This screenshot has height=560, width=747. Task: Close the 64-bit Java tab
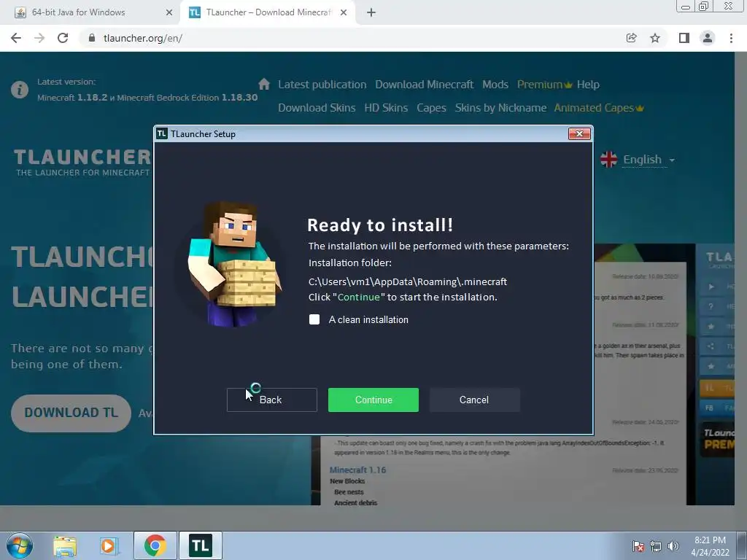(169, 12)
